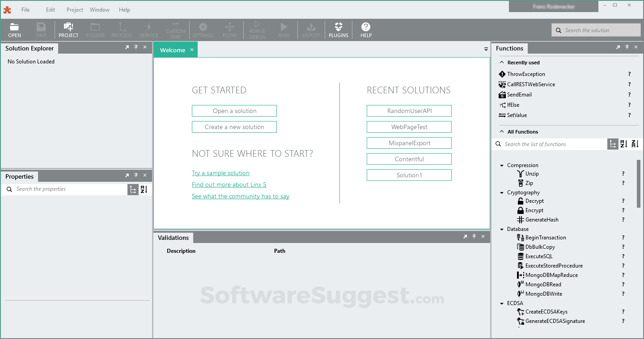Collapse the Cryptography function group
The image size is (644, 339).
(x=502, y=192)
